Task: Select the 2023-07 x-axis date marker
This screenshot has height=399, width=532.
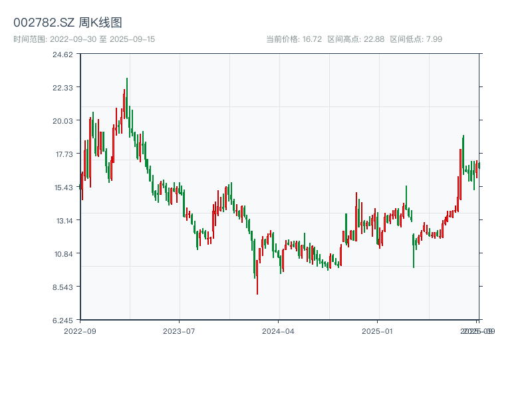Action: (179, 331)
